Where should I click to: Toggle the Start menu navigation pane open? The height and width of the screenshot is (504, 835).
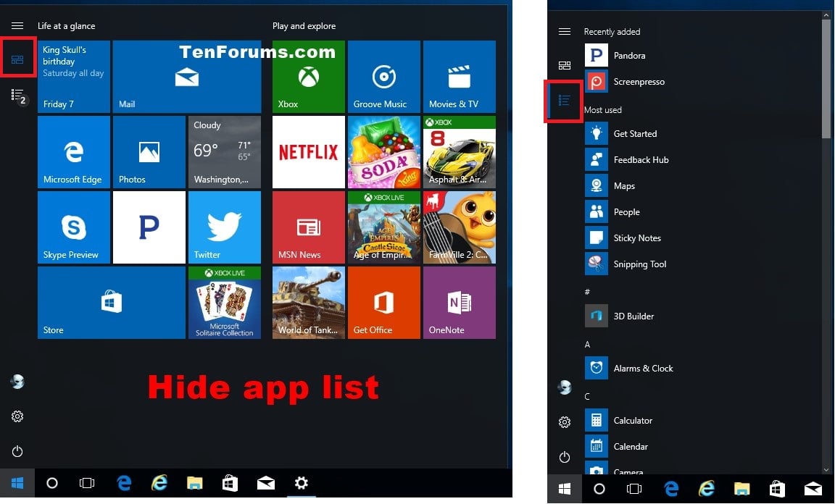tap(17, 24)
